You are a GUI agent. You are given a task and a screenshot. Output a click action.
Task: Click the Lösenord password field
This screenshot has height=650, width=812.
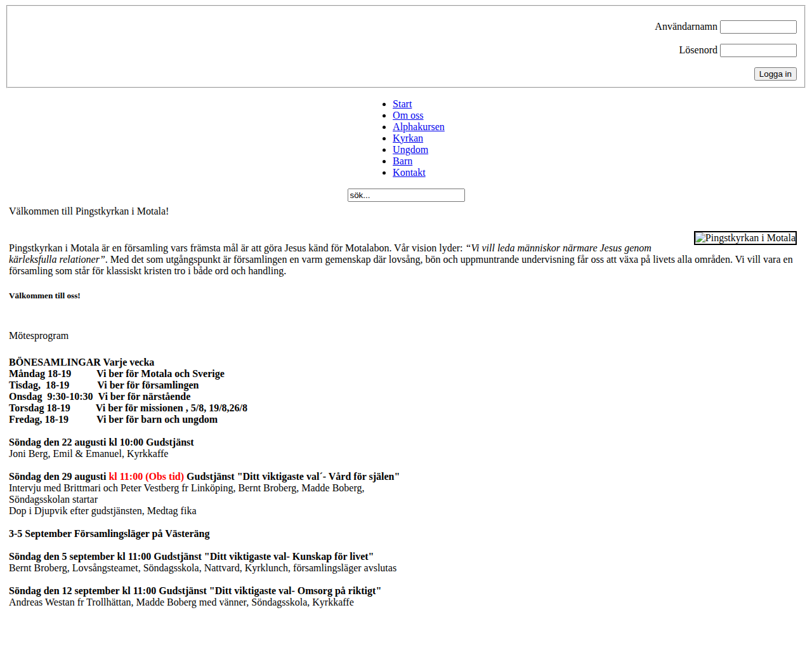coord(758,50)
